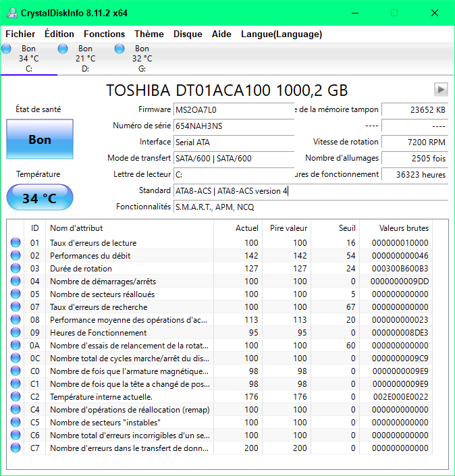The image size is (455, 476).
Task: Click status orb of attribute C5 row
Action: click(x=16, y=422)
